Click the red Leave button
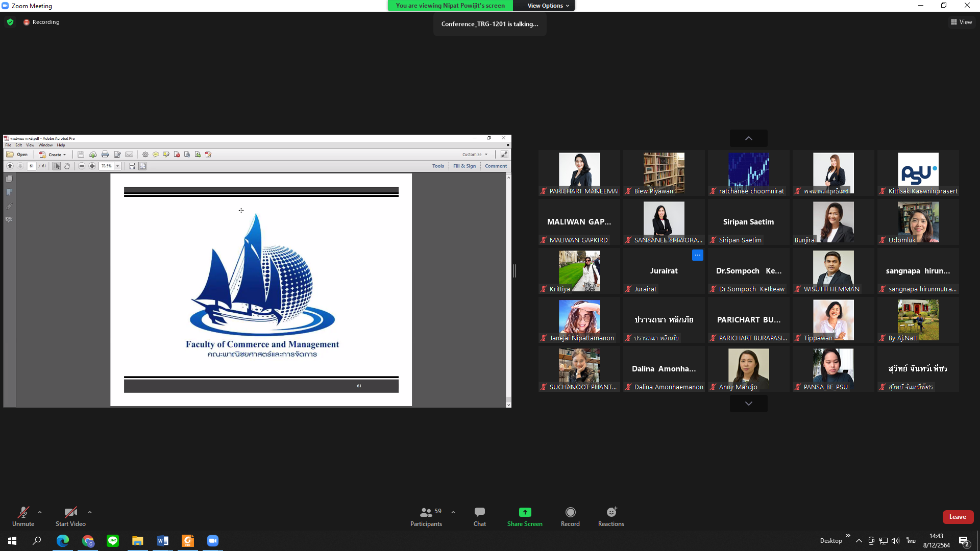This screenshot has height=551, width=980. (x=958, y=517)
